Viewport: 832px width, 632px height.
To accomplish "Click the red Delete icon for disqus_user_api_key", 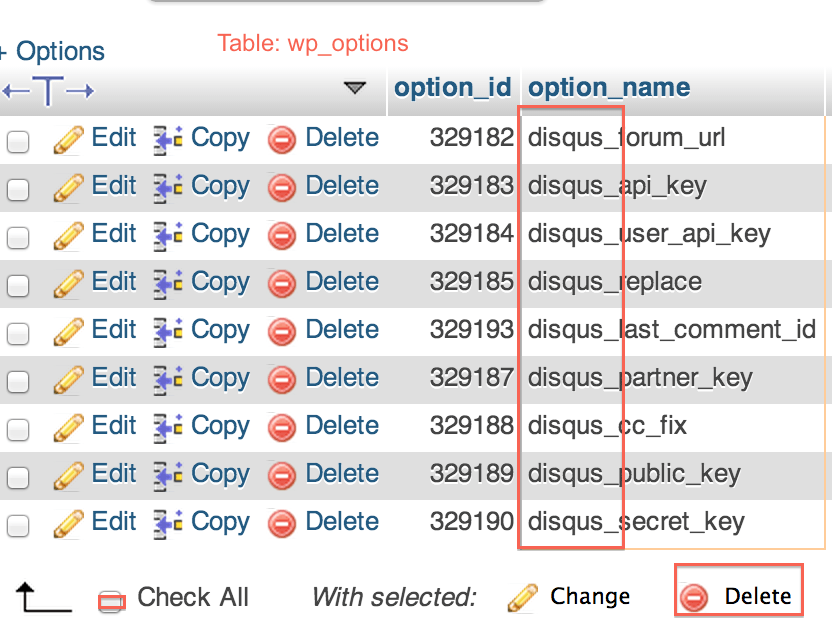I will 281,236.
